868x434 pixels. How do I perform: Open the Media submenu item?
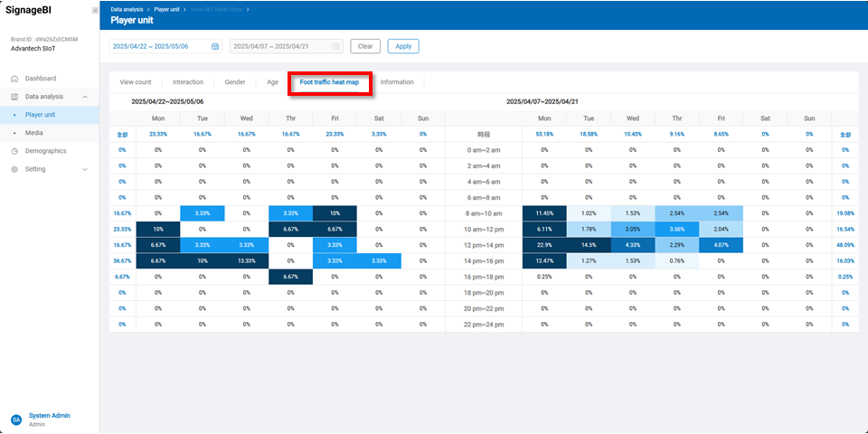coord(33,133)
